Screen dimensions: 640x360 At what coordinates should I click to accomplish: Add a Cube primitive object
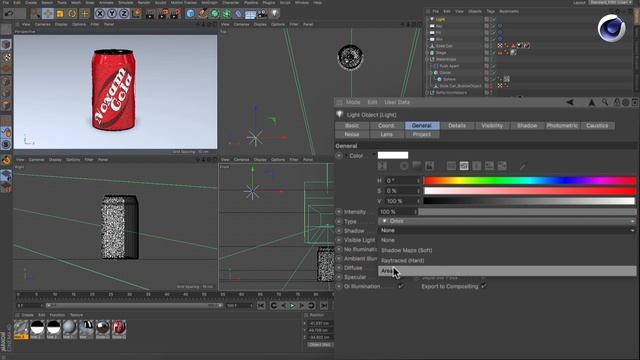tap(191, 14)
